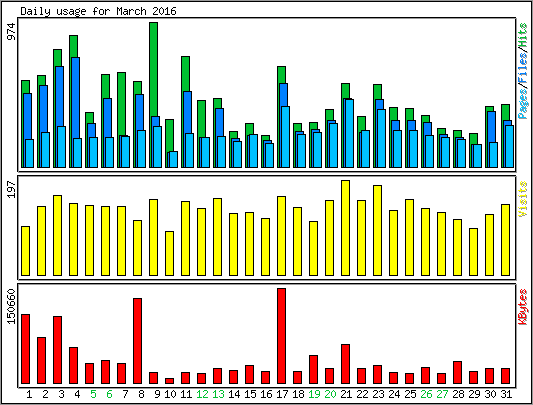Click day label 8 on the x-axis
Image resolution: width=533 pixels, height=405 pixels.
coord(141,394)
